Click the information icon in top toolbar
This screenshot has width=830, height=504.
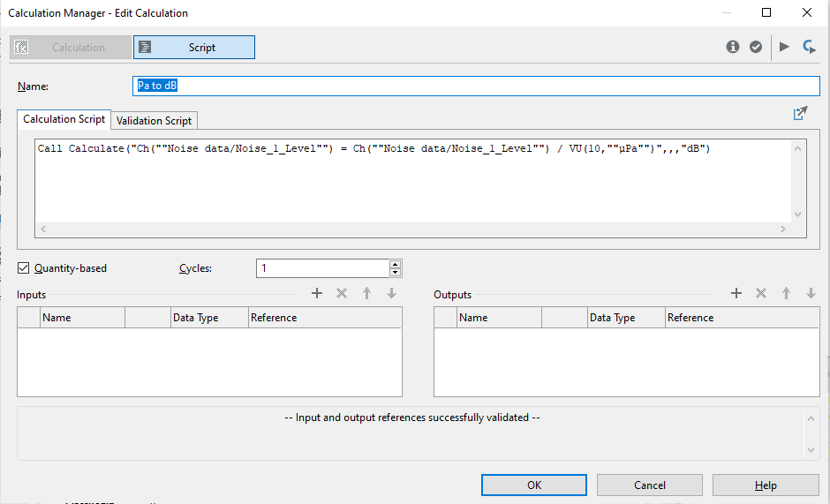733,47
